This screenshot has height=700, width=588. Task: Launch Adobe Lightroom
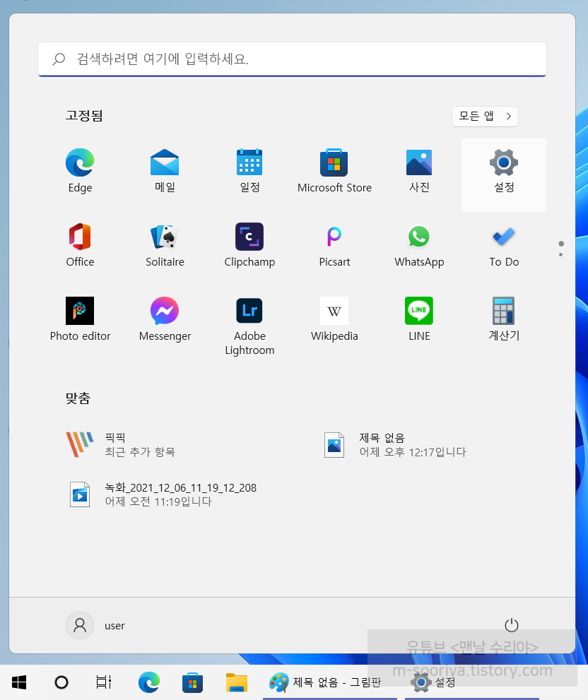tap(249, 326)
